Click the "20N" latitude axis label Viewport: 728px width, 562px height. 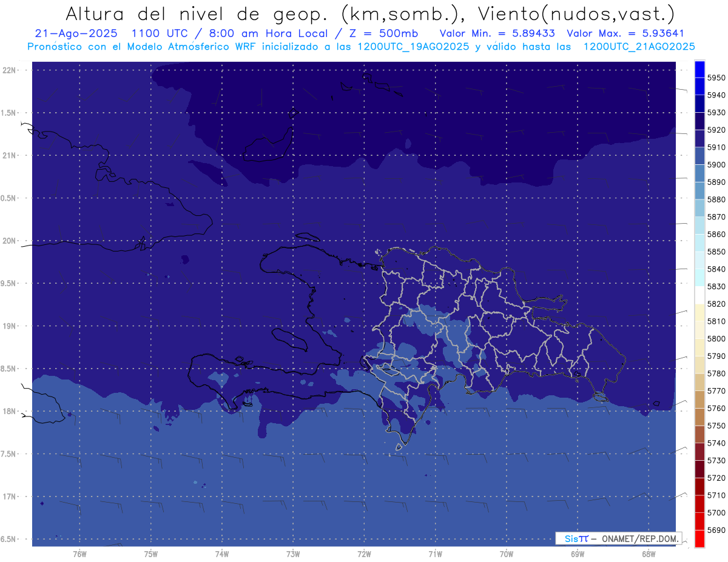point(10,241)
